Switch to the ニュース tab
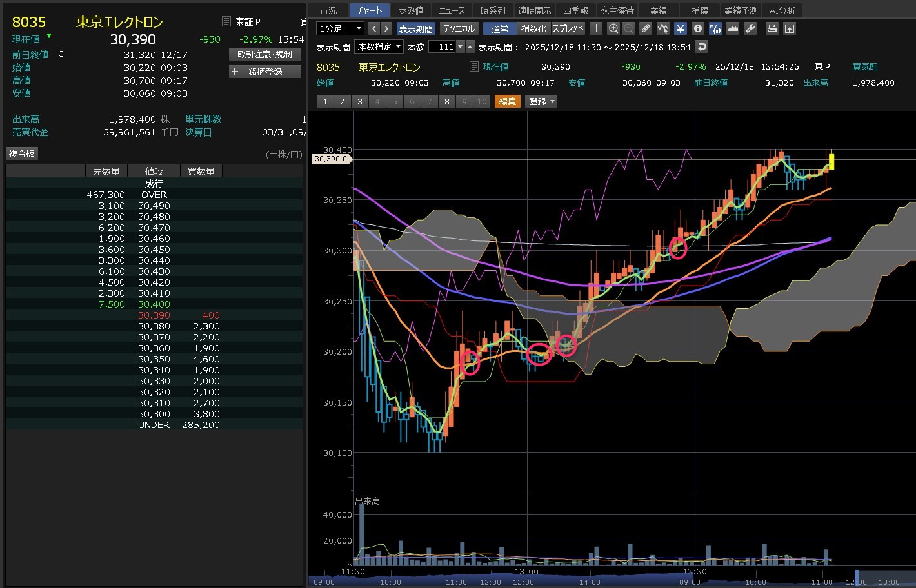Viewport: 916px width, 588px height. (452, 10)
